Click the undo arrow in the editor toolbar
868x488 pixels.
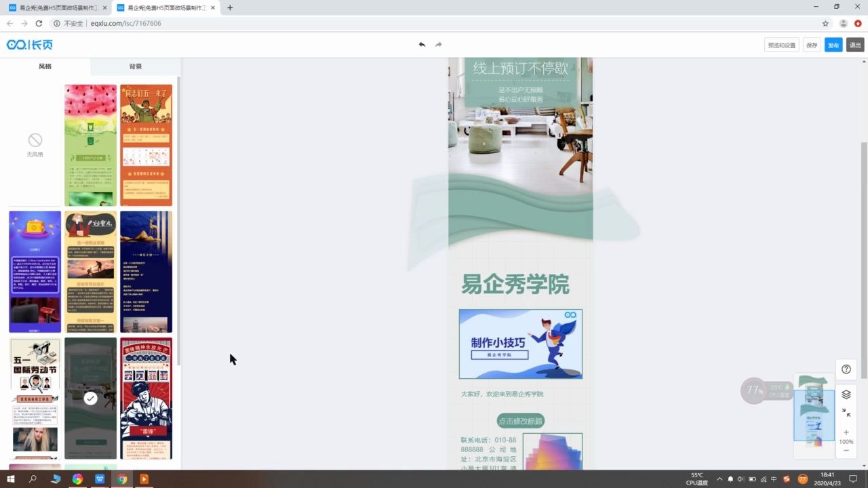(422, 45)
